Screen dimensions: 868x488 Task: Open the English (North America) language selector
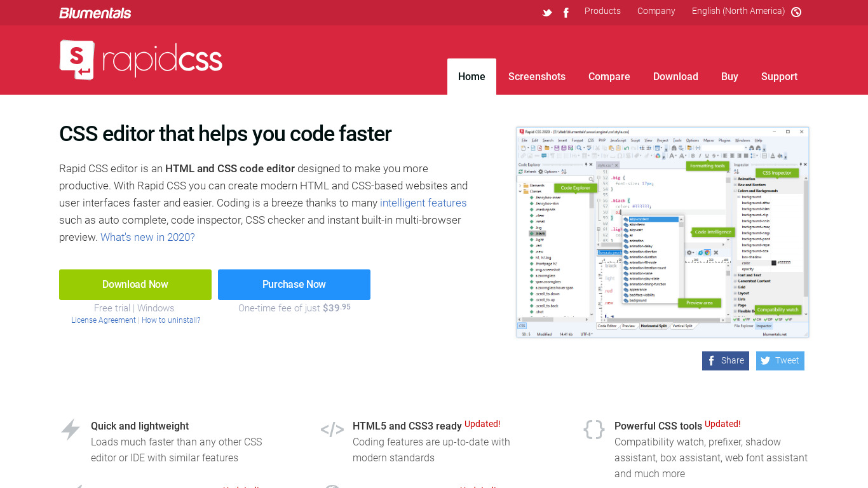tap(738, 11)
